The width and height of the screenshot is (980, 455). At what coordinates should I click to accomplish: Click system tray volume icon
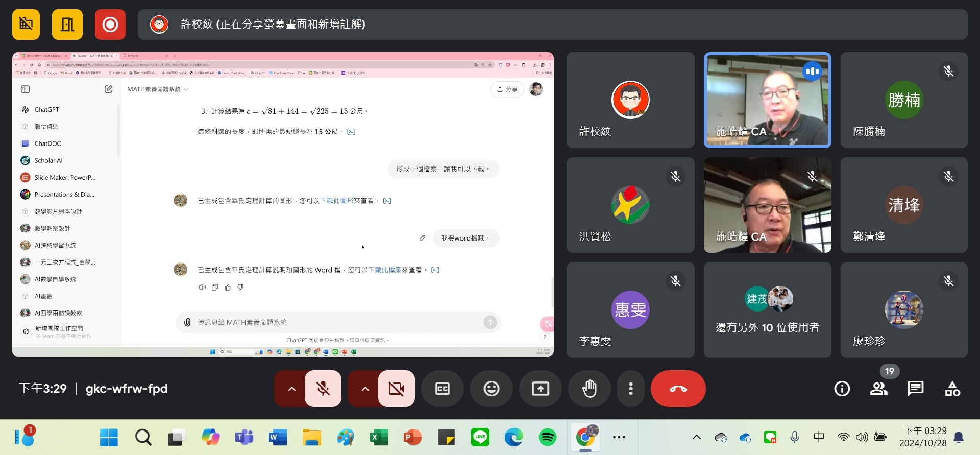point(862,438)
